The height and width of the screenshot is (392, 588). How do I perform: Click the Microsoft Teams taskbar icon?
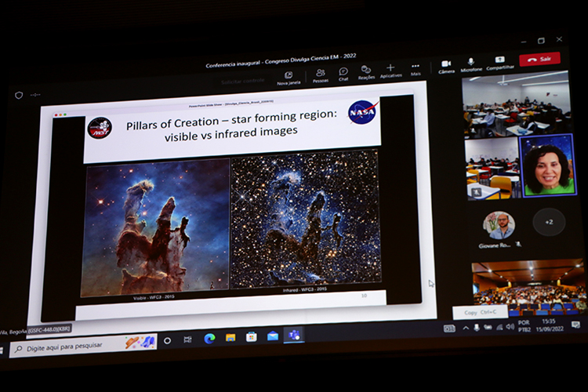coord(294,334)
